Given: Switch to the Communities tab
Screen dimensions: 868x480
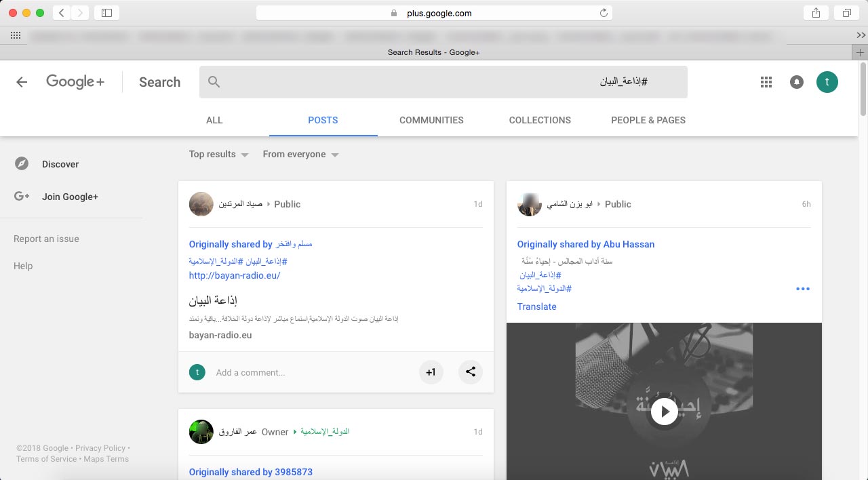Looking at the screenshot, I should (x=431, y=120).
